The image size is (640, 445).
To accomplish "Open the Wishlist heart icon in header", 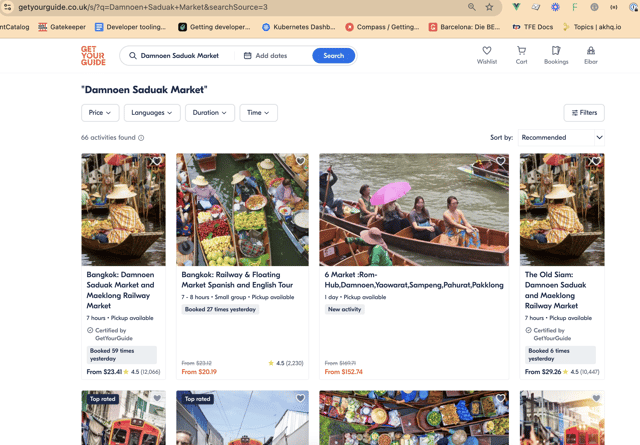I will tap(487, 51).
